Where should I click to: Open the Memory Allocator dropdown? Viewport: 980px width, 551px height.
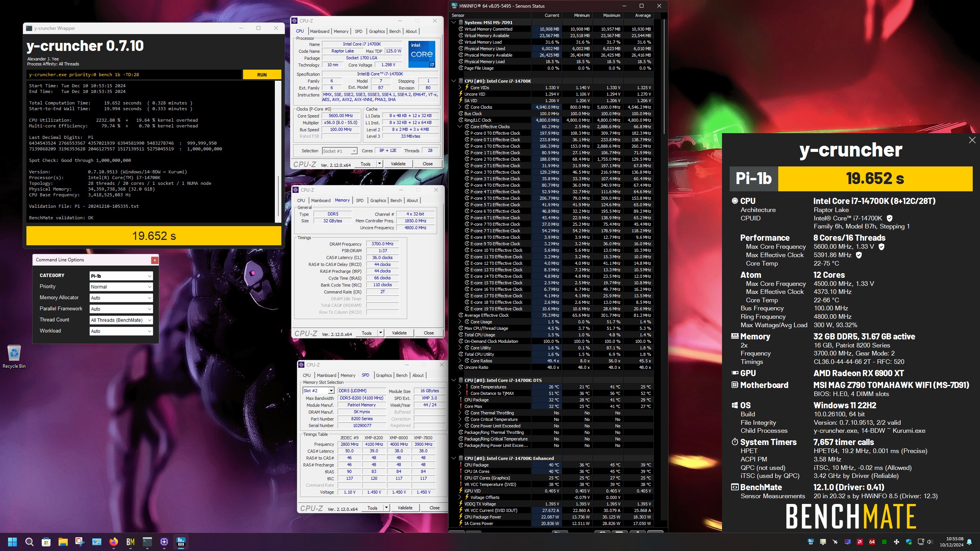(x=121, y=298)
